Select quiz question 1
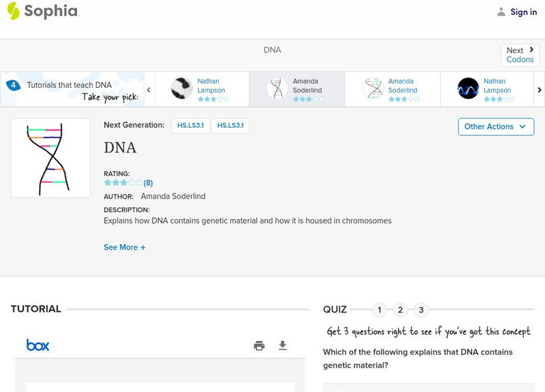The image size is (545, 392). (379, 310)
